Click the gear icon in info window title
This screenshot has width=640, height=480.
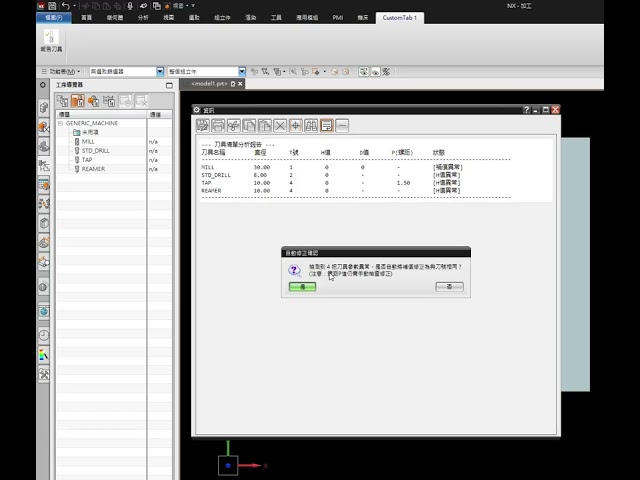point(197,110)
